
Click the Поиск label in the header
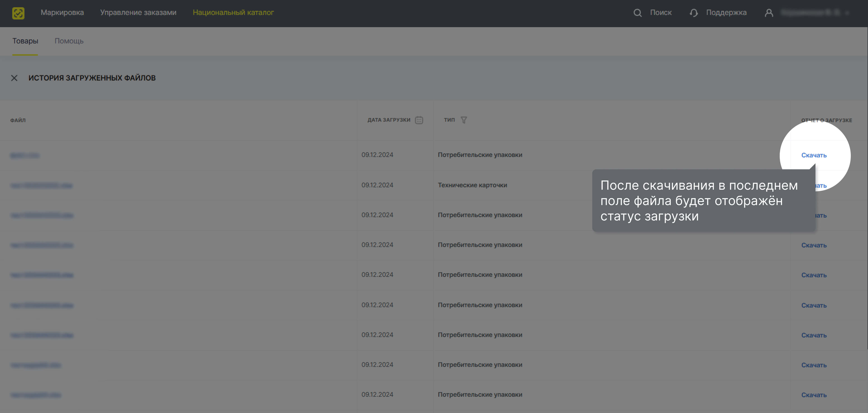pos(661,12)
